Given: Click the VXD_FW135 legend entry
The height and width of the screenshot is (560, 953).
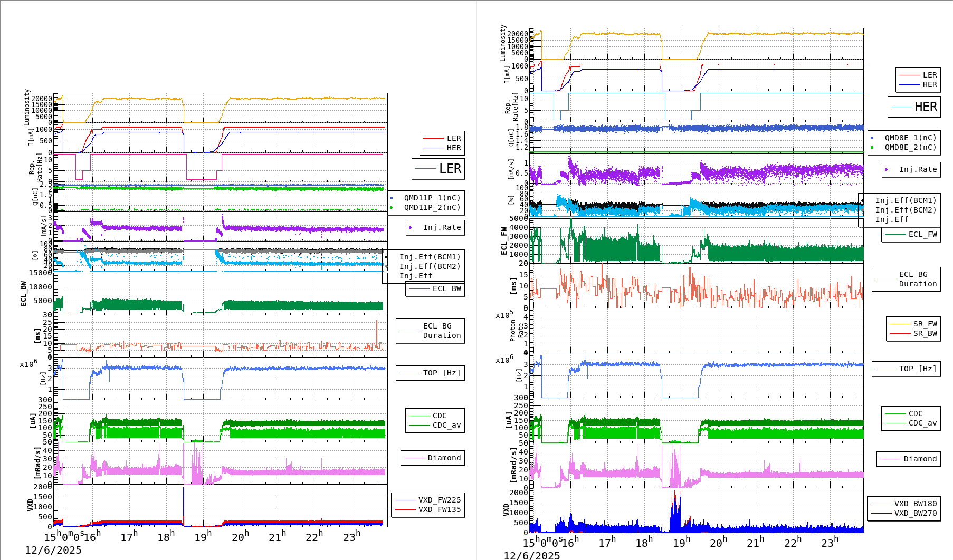Looking at the screenshot, I should (428, 510).
